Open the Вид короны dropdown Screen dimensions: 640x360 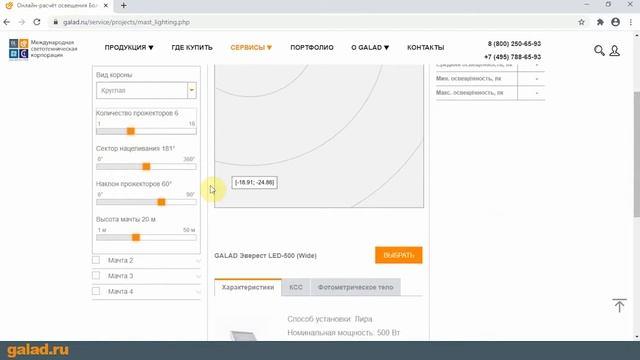[x=146, y=90]
